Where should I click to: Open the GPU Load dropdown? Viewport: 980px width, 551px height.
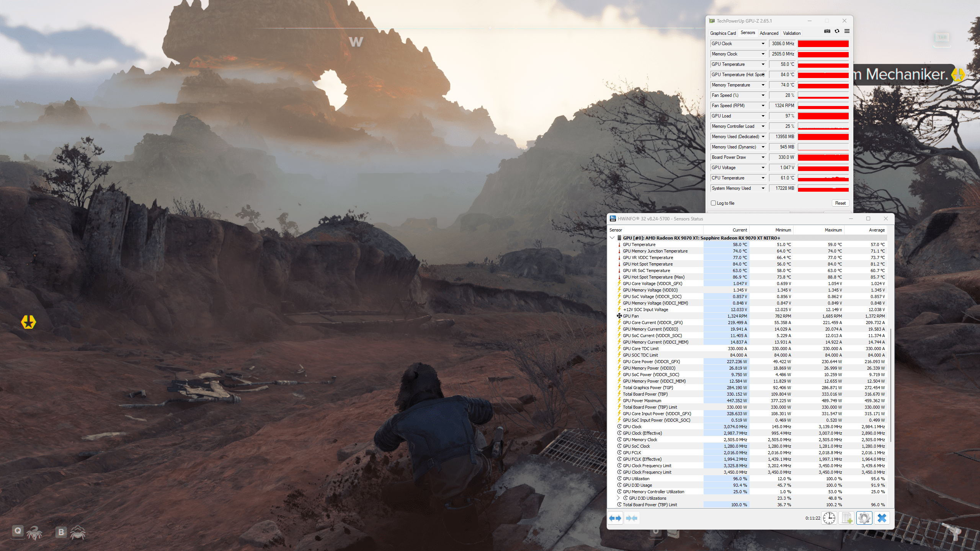(763, 116)
